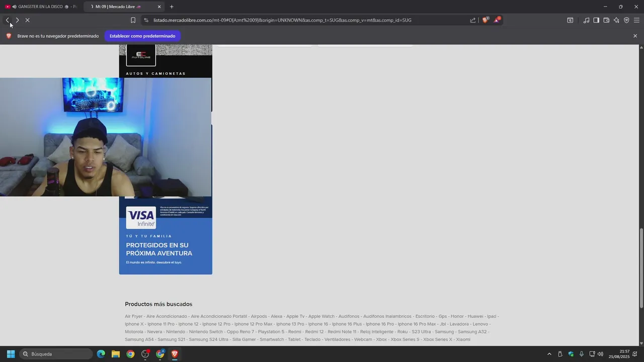Screen dimensions: 644x362
Task: Open the USB safely remove hardware icon
Action: click(x=560, y=354)
